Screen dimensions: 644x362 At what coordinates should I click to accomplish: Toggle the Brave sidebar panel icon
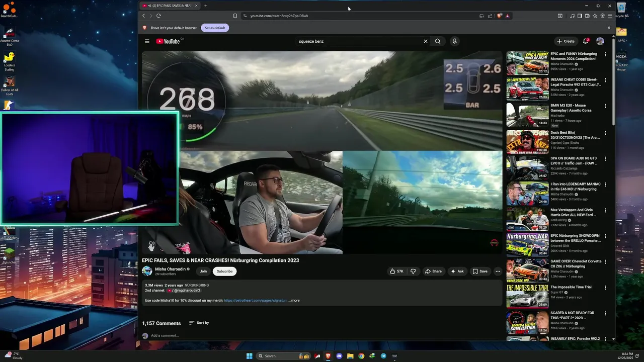tap(580, 16)
